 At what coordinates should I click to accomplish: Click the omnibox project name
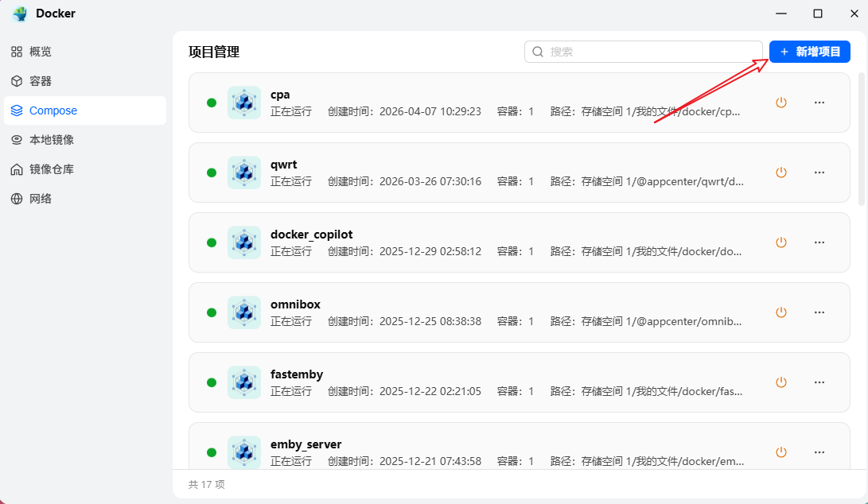[296, 304]
